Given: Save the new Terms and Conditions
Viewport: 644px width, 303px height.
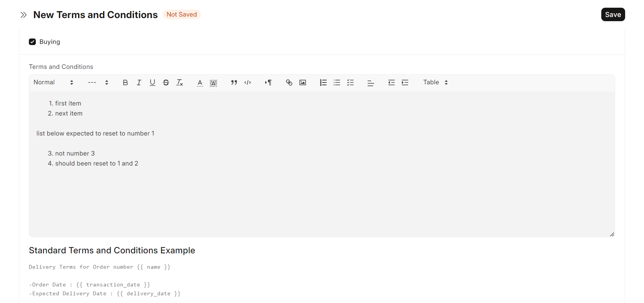Looking at the screenshot, I should [613, 15].
